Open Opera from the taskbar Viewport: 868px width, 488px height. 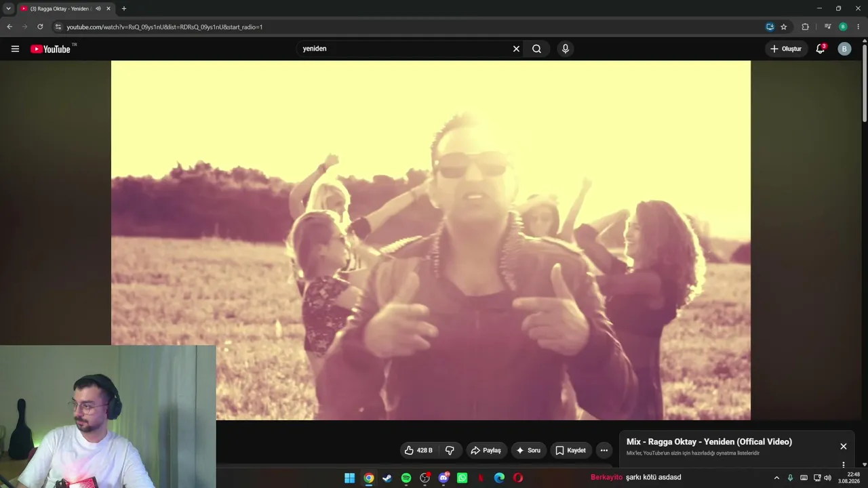tap(518, 478)
